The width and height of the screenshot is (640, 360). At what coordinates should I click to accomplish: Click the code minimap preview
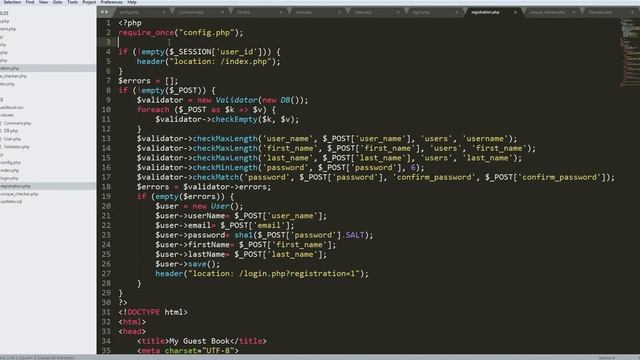coord(630,53)
